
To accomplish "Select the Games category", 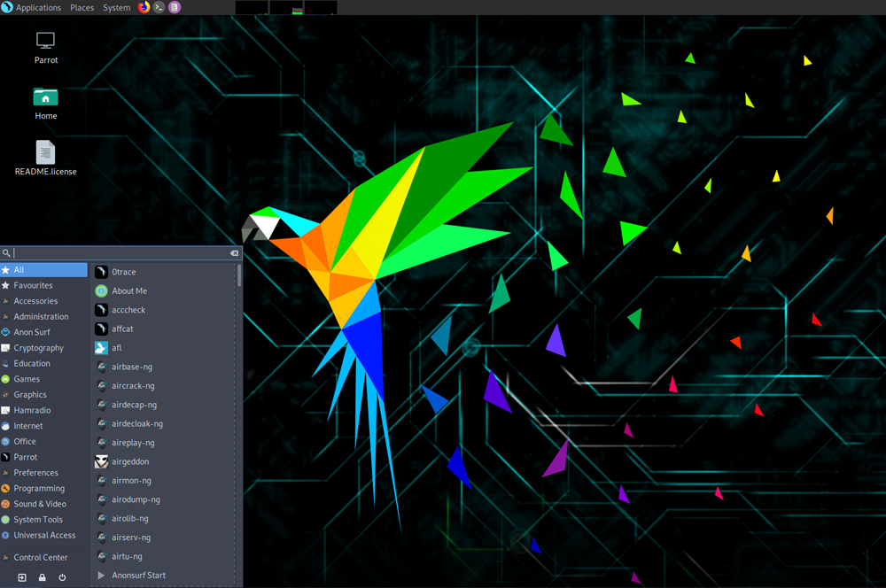I will tap(44, 379).
